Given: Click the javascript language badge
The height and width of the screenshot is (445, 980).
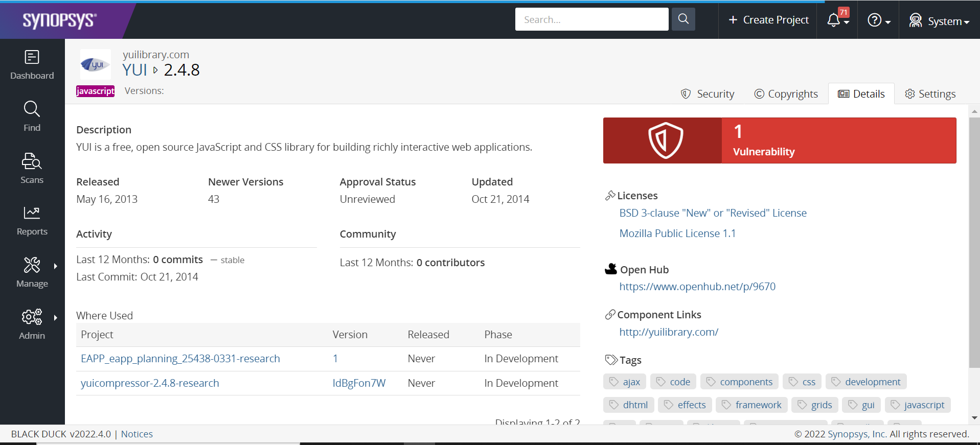Looking at the screenshot, I should point(95,91).
